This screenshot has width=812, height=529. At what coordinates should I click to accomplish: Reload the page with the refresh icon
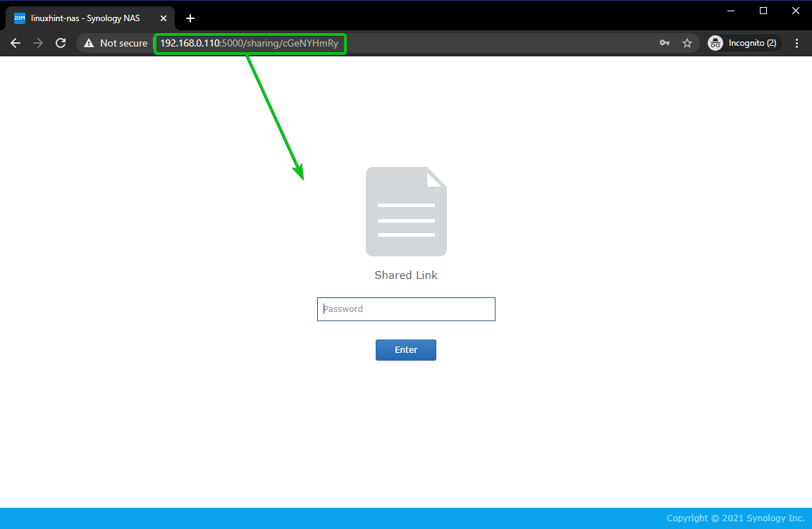(61, 43)
